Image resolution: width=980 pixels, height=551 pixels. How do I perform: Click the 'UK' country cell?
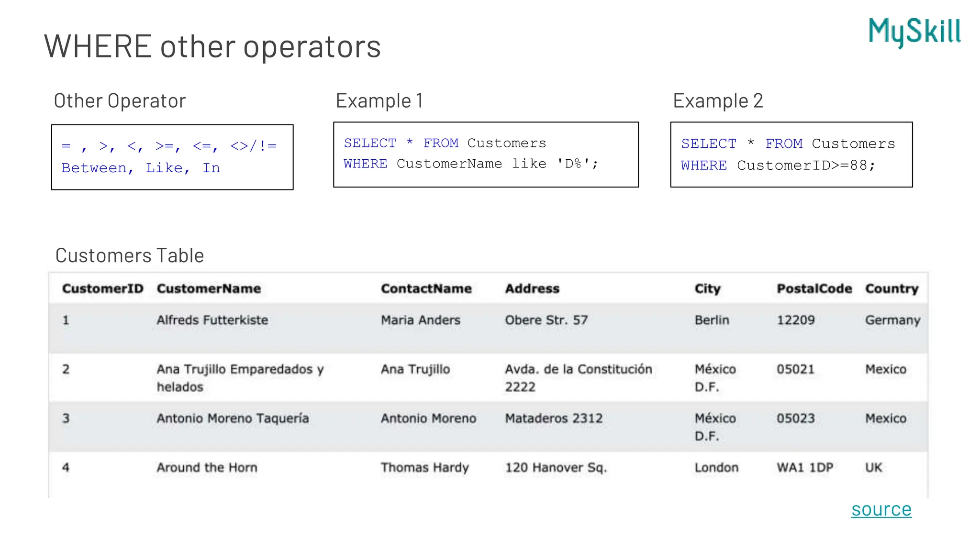click(x=874, y=467)
